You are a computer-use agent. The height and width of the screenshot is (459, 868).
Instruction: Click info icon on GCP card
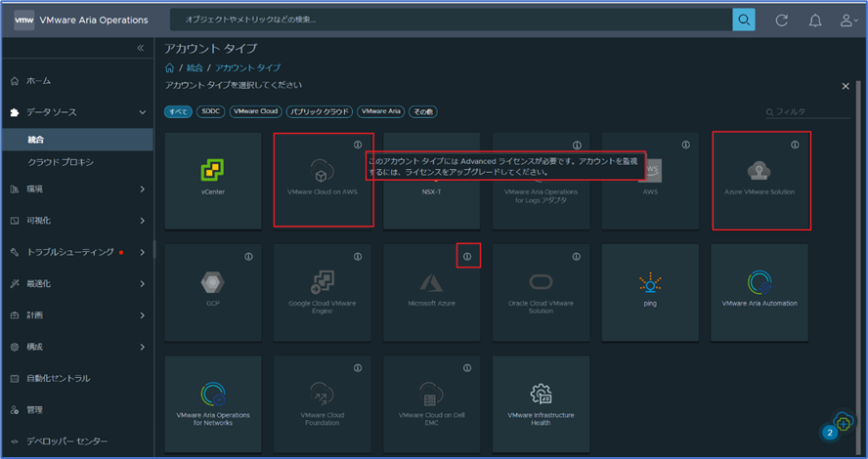point(248,257)
